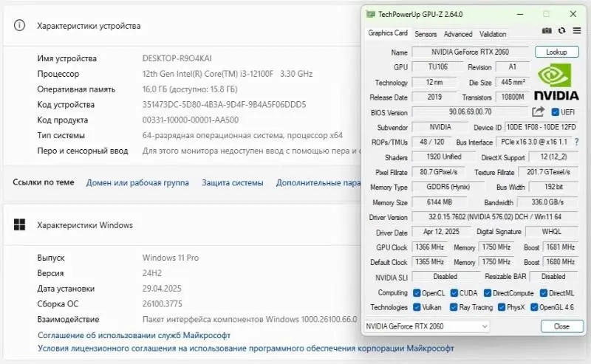The image size is (591, 364).
Task: Click the NVIDIA SLI field Disabled
Action: click(x=445, y=276)
